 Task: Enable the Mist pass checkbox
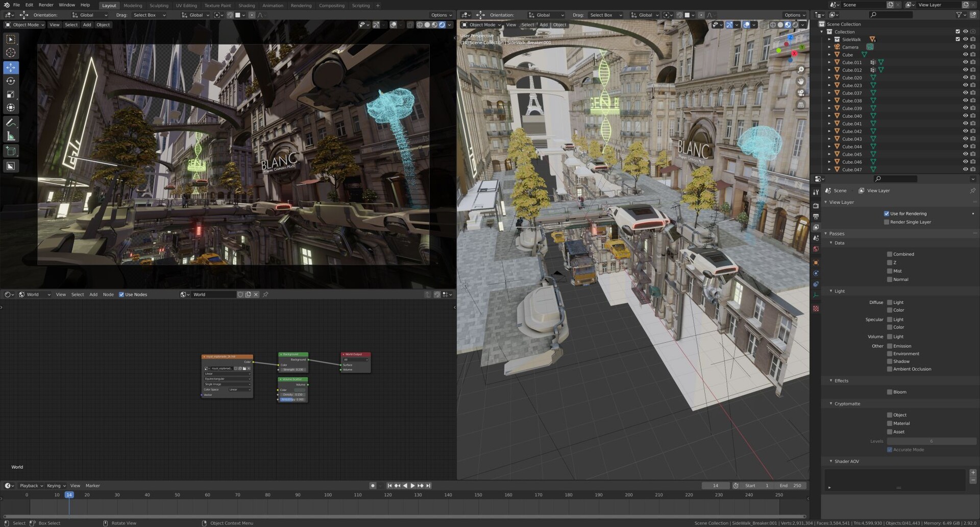tap(890, 271)
